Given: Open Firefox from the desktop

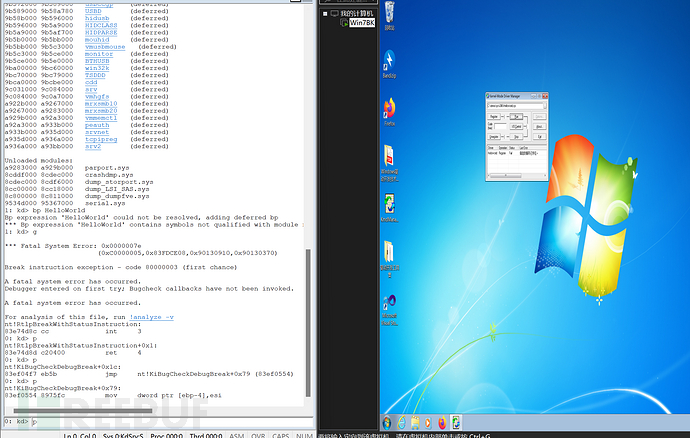Looking at the screenshot, I should pos(390,107).
